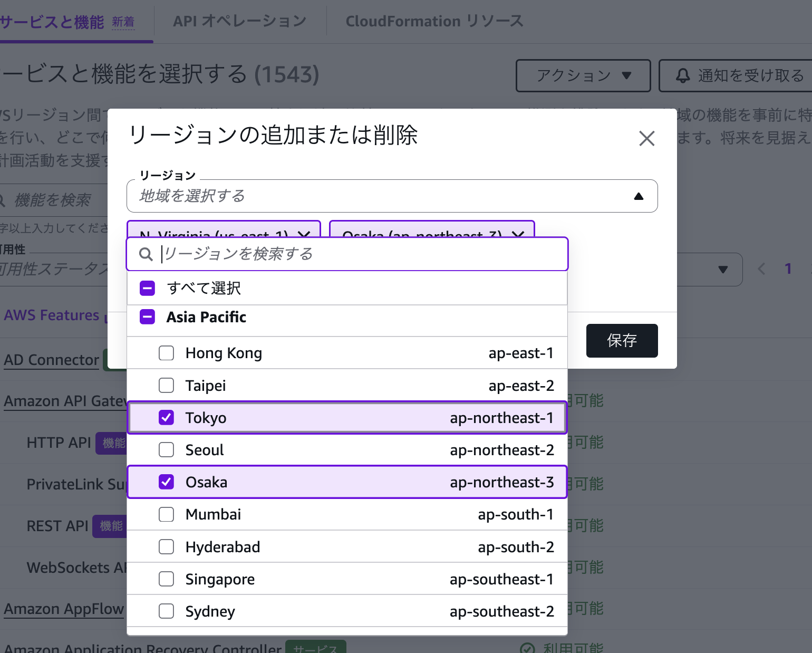Click the 機能を検索 search field
Viewport: 812px width, 653px height.
coord(53,200)
